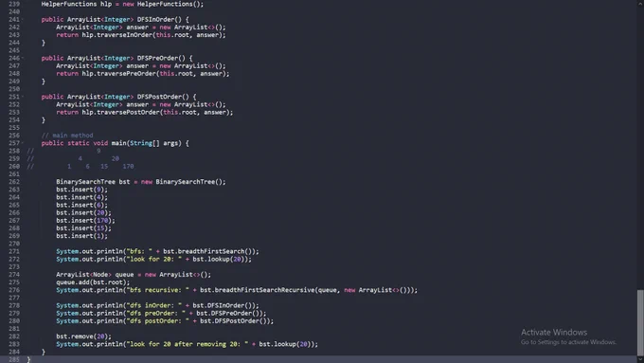Click line number 276 in the gutter
The width and height of the screenshot is (644, 363).
(14, 290)
